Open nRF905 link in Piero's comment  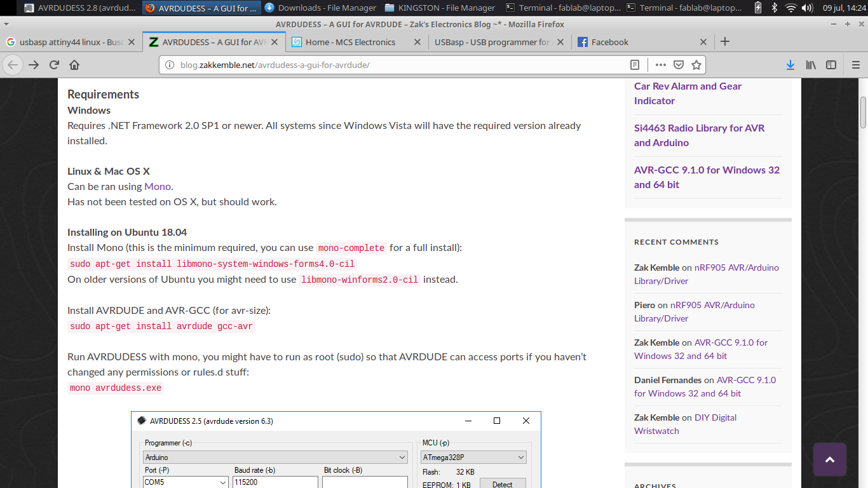(695, 311)
